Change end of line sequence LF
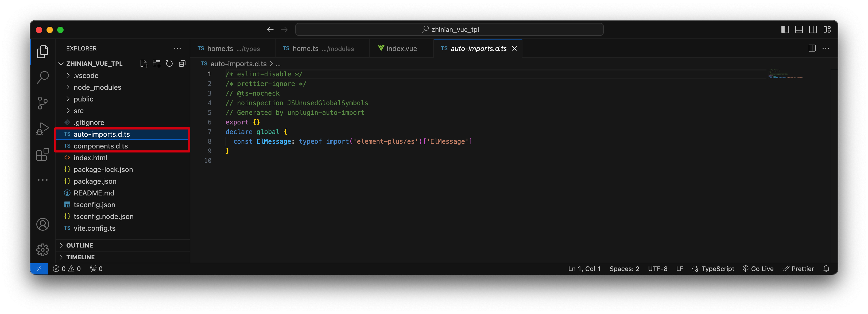 point(680,269)
